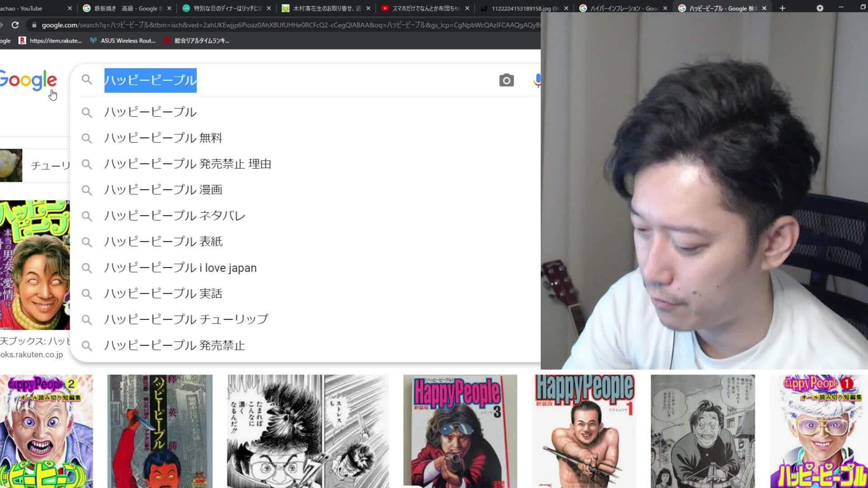Screen dimensions: 868x488
Task: Open the ASUS Wireless Router bookmark
Action: pos(123,41)
